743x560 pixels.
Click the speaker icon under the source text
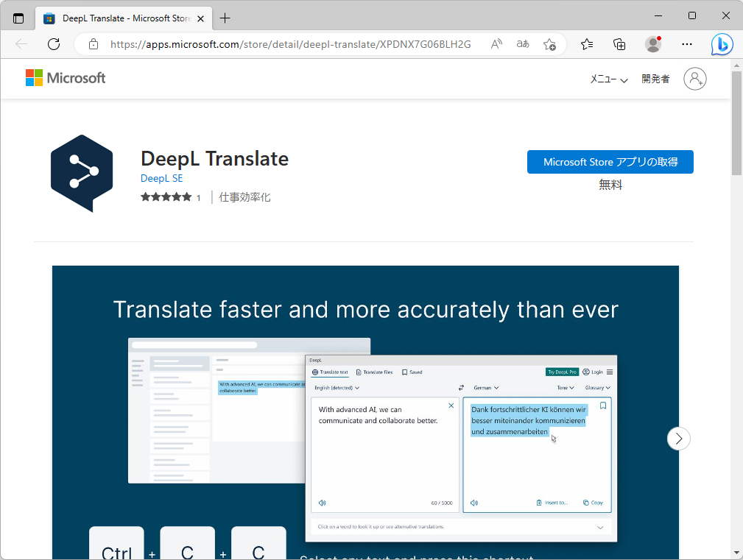point(322,503)
